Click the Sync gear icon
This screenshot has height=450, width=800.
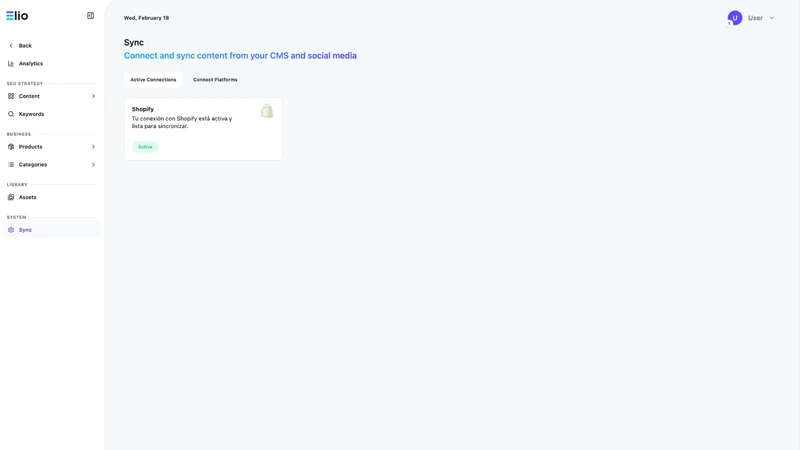click(11, 230)
